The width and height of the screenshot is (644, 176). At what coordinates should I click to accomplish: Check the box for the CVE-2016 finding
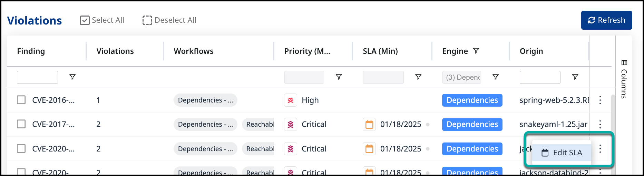click(x=21, y=100)
